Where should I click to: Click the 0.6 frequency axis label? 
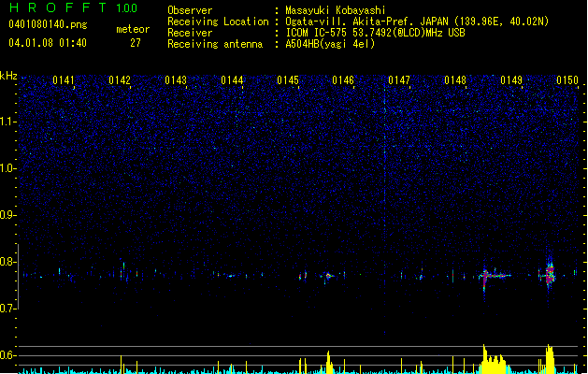click(8, 355)
